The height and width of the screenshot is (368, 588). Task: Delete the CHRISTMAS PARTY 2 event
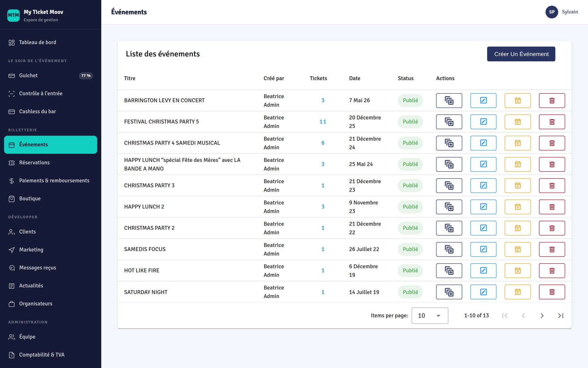[x=552, y=228]
